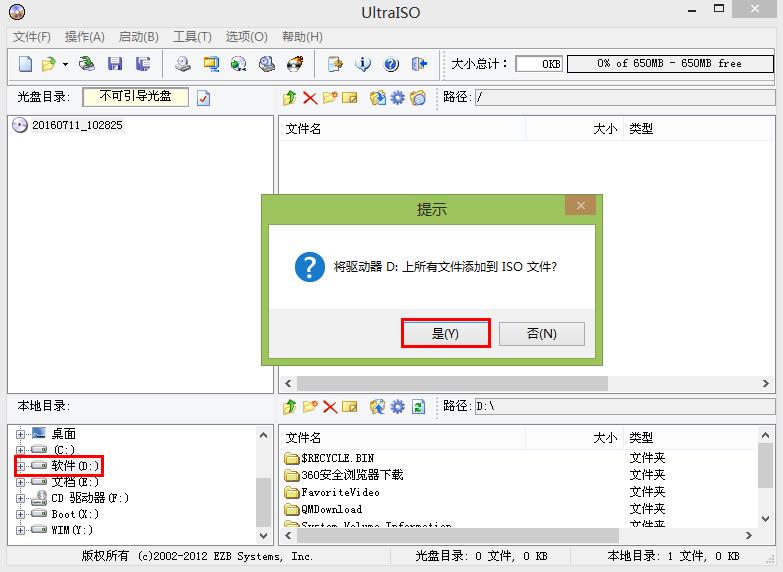Expand the open-file dropdown arrow in toolbar

(65, 64)
